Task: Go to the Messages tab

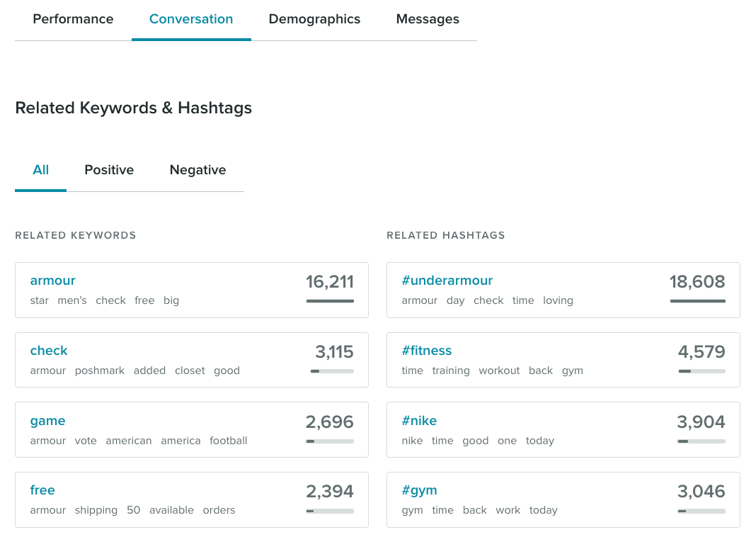Action: [428, 19]
